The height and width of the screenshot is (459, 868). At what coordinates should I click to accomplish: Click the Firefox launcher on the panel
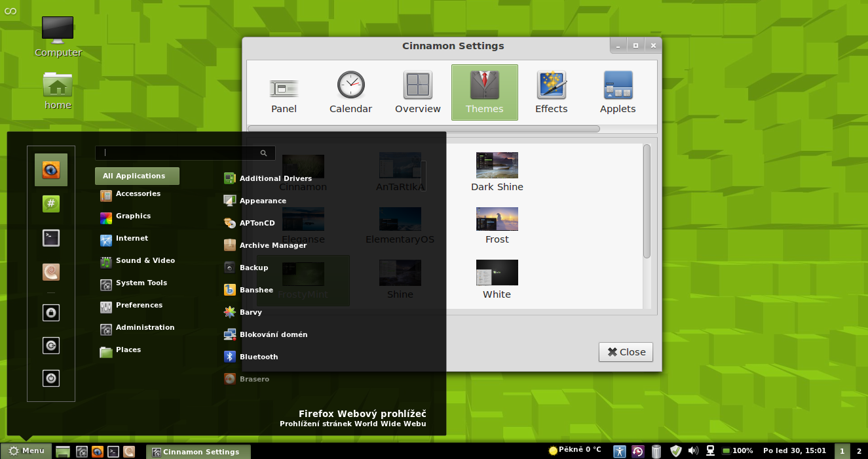[x=98, y=451]
